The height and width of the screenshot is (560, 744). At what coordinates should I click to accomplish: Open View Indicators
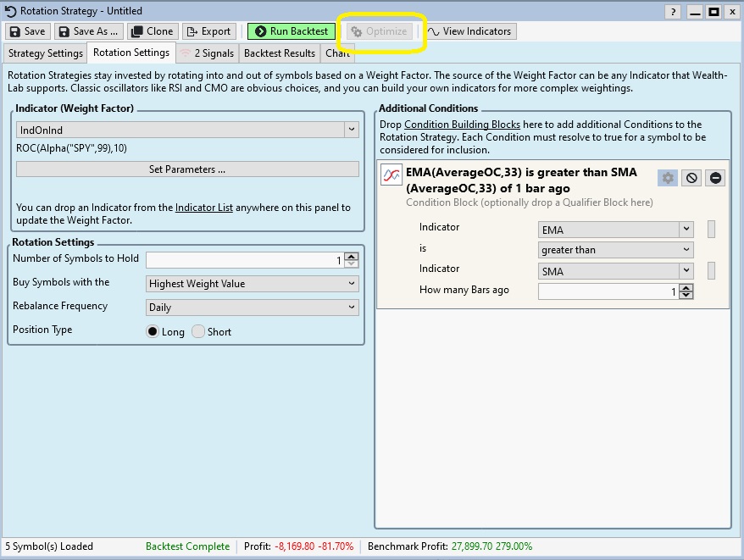pyautogui.click(x=469, y=31)
